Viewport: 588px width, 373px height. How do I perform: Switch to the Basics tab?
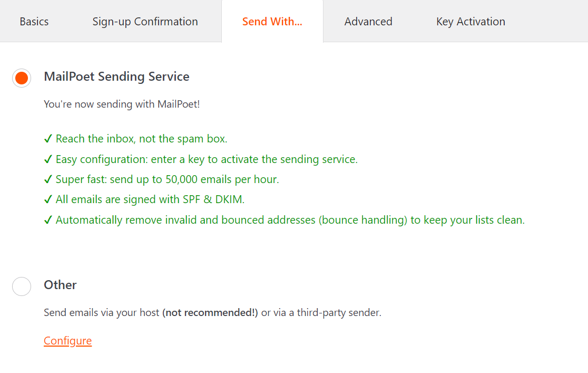click(x=34, y=21)
